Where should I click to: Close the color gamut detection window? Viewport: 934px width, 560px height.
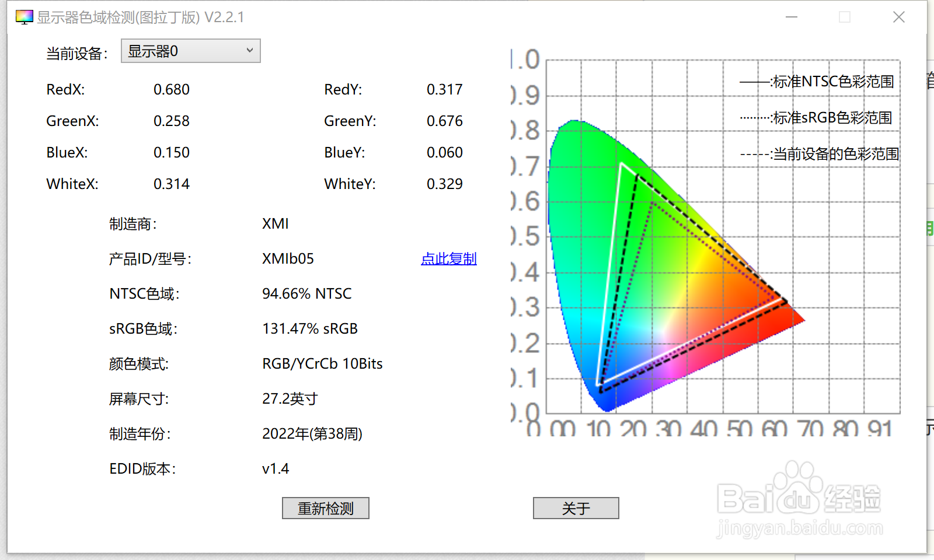[x=899, y=17]
